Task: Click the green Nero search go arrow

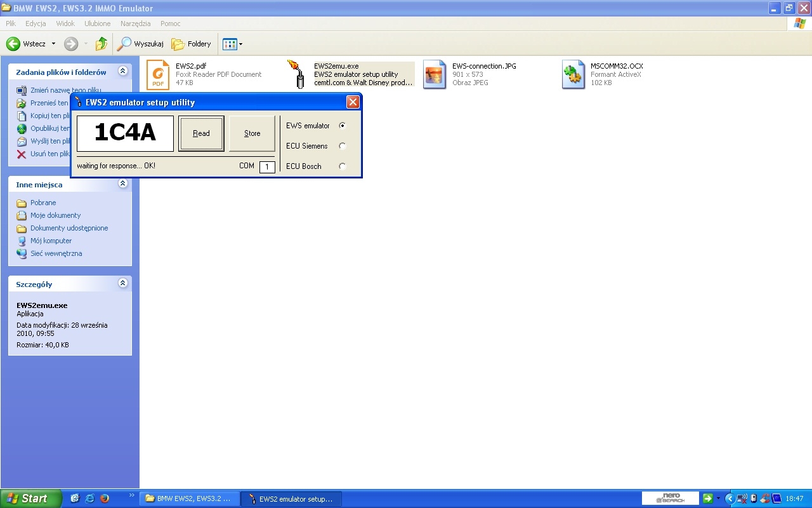Action: tap(708, 498)
